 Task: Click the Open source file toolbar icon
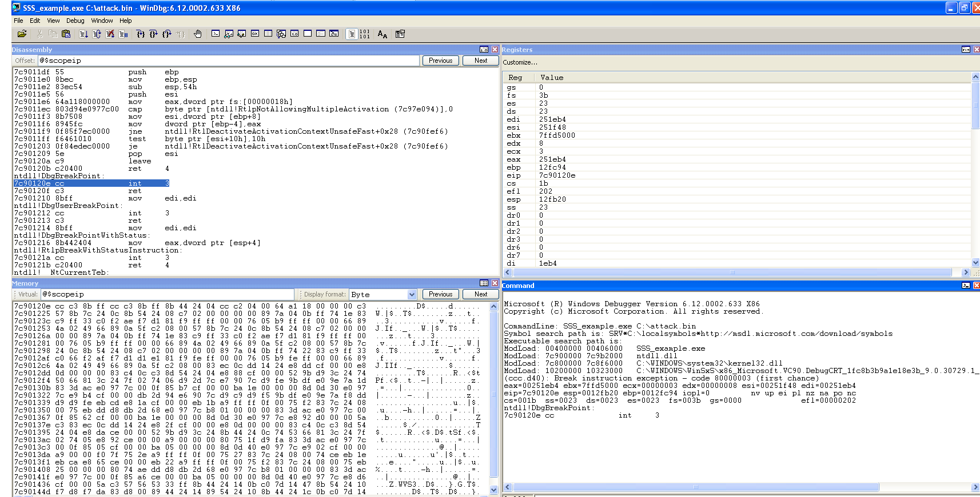22,34
